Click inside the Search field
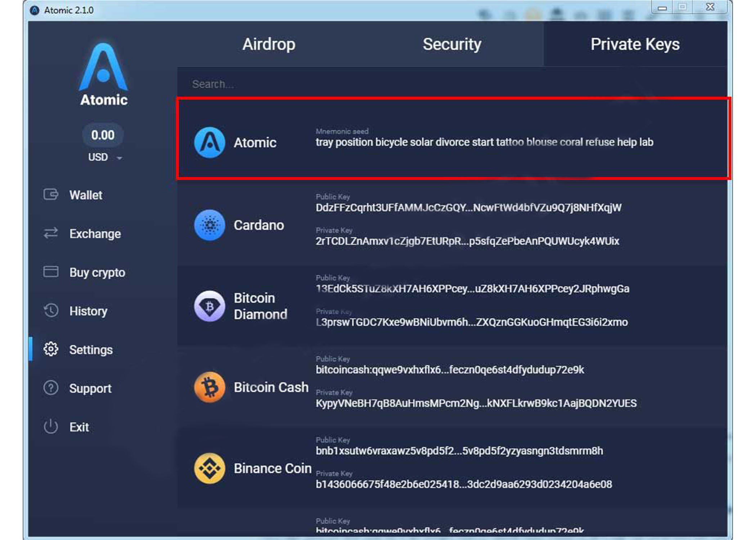The width and height of the screenshot is (756, 540). [x=452, y=84]
